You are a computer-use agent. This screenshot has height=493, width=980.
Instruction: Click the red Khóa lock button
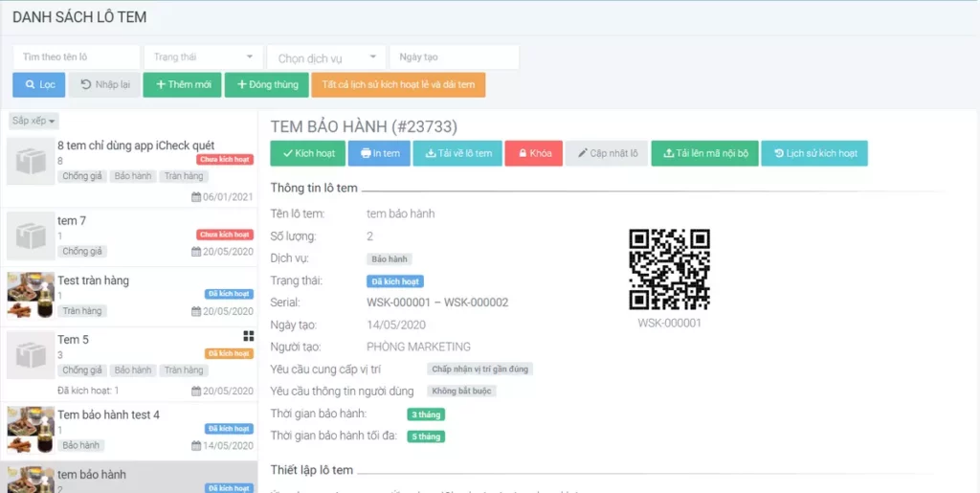[534, 154]
